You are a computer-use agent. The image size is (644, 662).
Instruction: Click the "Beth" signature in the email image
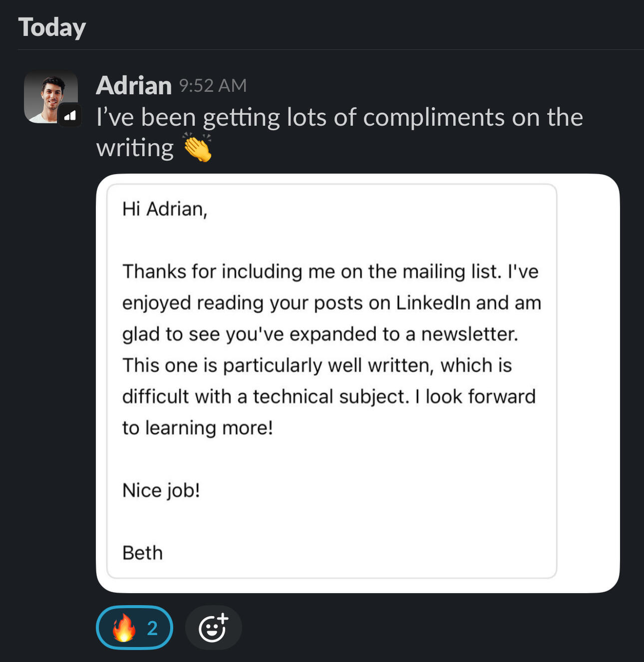click(x=142, y=553)
